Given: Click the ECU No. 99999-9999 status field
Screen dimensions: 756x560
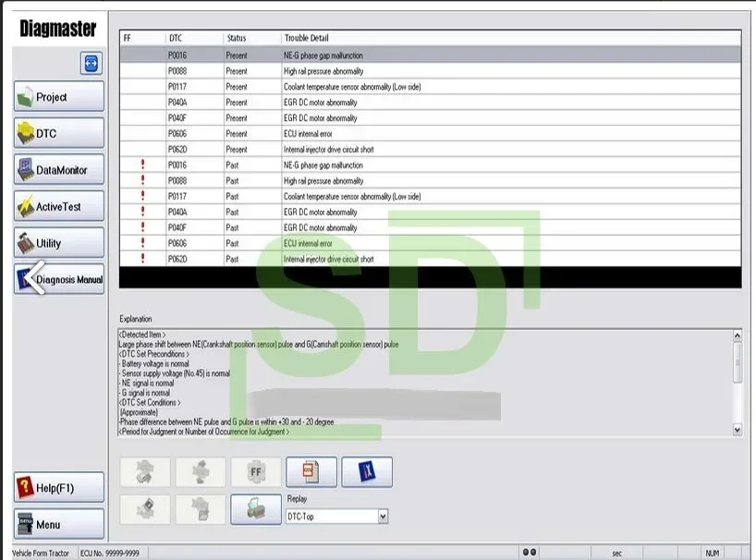Looking at the screenshot, I should [111, 549].
